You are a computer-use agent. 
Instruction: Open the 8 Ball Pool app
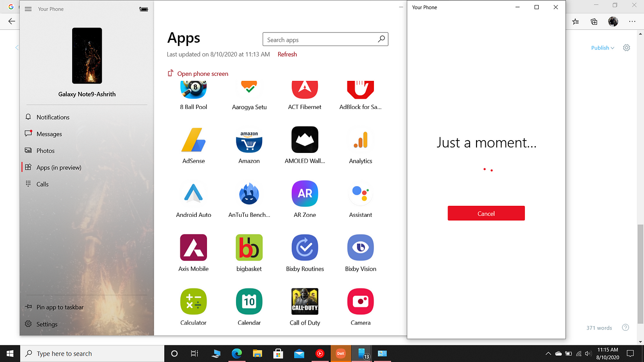click(193, 90)
